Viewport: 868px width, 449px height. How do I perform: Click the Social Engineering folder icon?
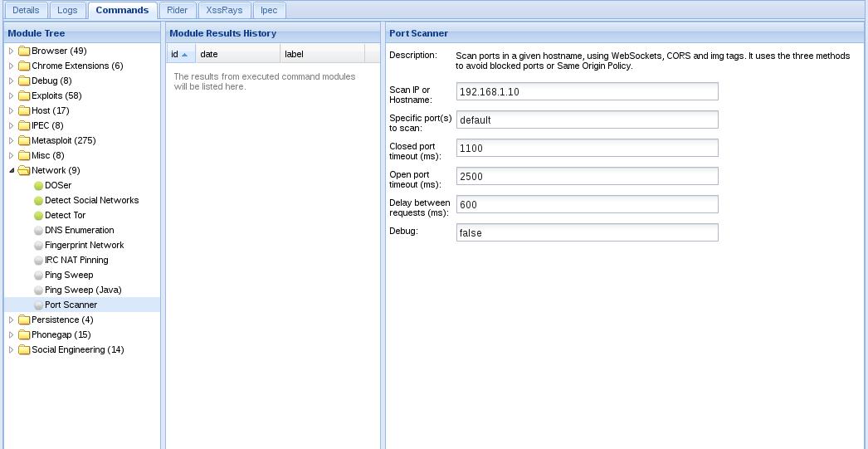(x=24, y=350)
